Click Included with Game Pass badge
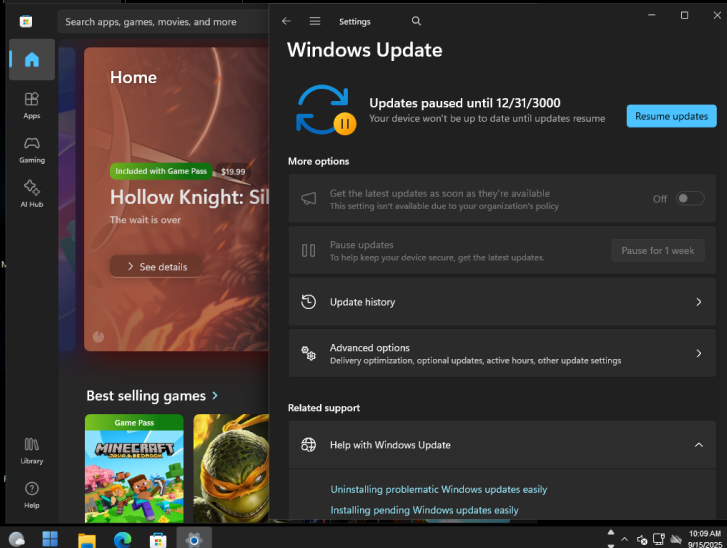Screen dimensions: 727x548 [x=161, y=171]
